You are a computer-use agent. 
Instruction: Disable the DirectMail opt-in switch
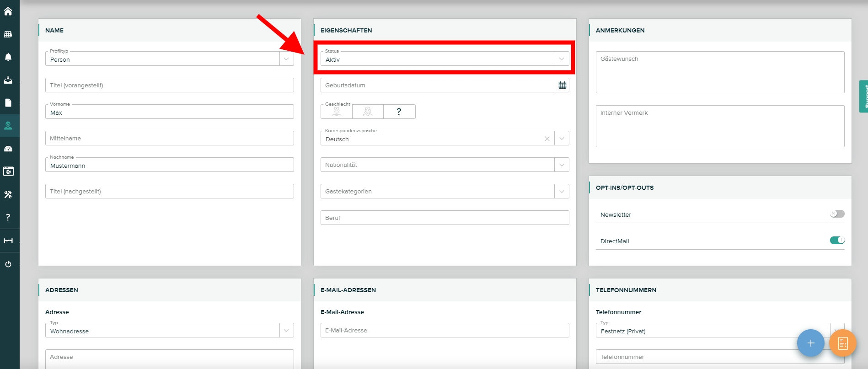click(x=837, y=241)
